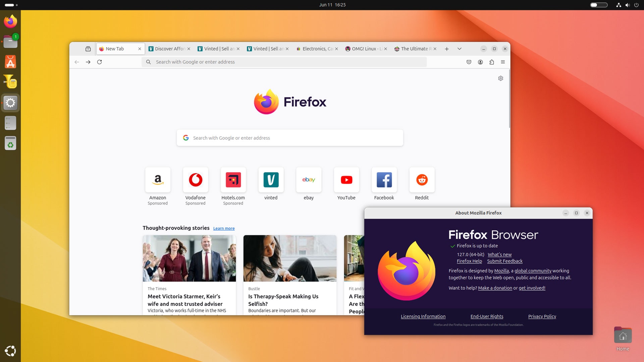Open the Extensions puzzle icon
This screenshot has width=644, height=362.
[x=492, y=62]
